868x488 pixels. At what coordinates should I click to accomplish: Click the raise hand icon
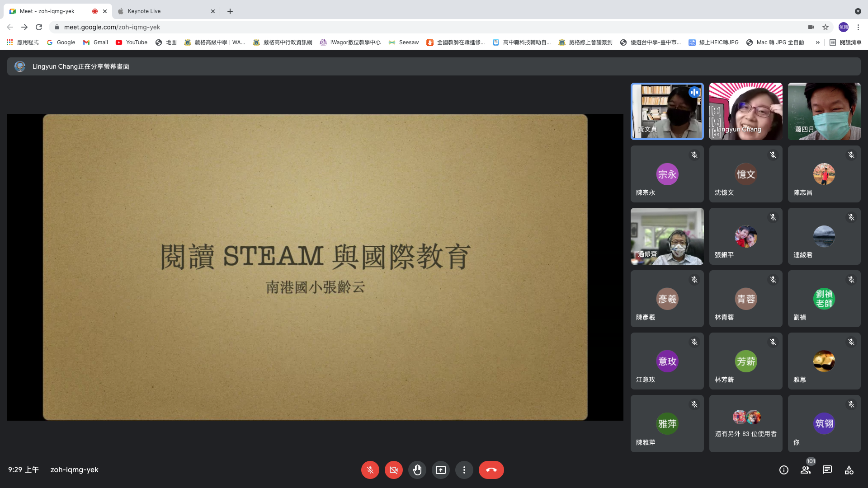click(417, 470)
